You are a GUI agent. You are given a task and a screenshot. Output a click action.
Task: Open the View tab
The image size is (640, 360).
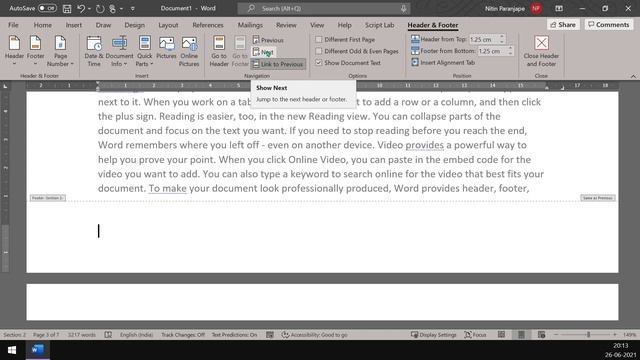coord(317,25)
